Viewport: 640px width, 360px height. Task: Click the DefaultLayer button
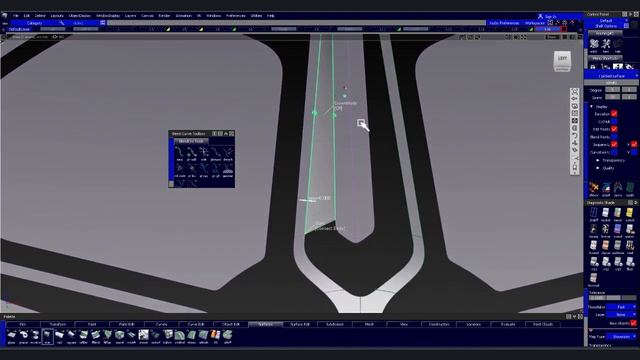[19, 29]
